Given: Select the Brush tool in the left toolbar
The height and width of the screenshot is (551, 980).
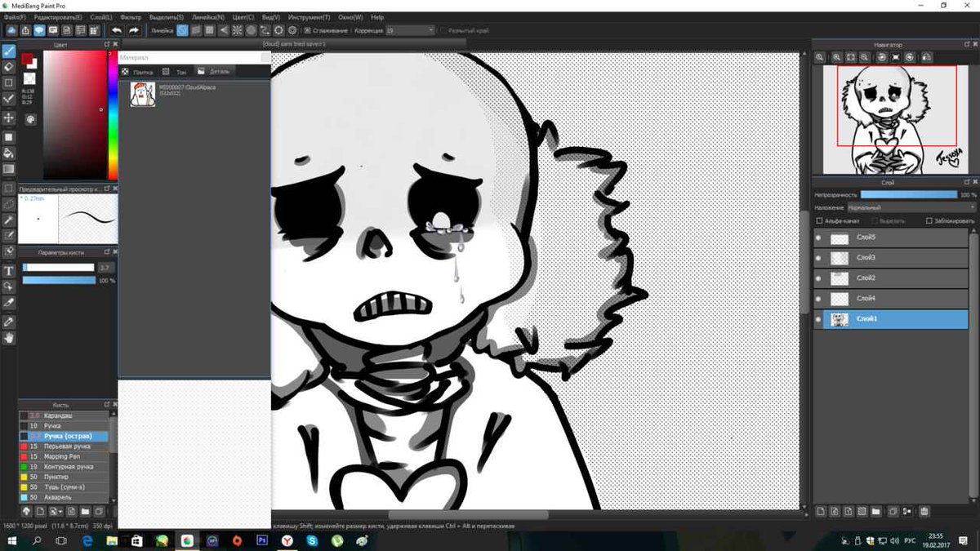Looking at the screenshot, I should coord(9,51).
